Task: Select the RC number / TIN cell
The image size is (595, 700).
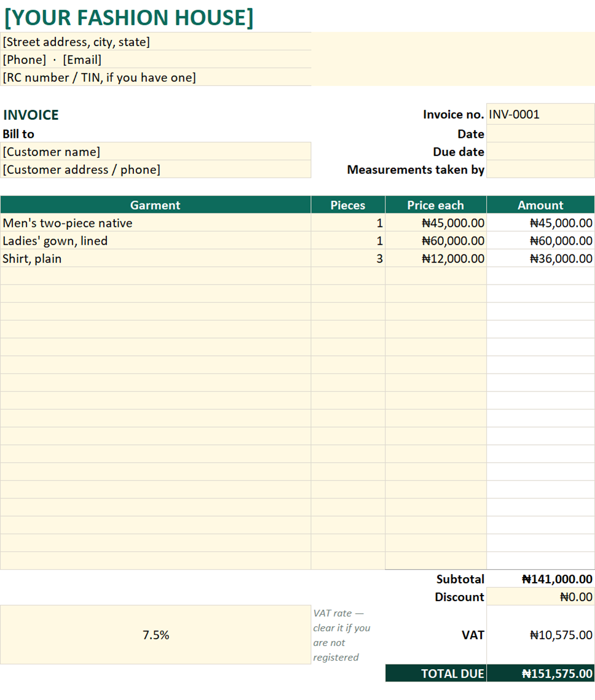Action: pyautogui.click(x=156, y=77)
